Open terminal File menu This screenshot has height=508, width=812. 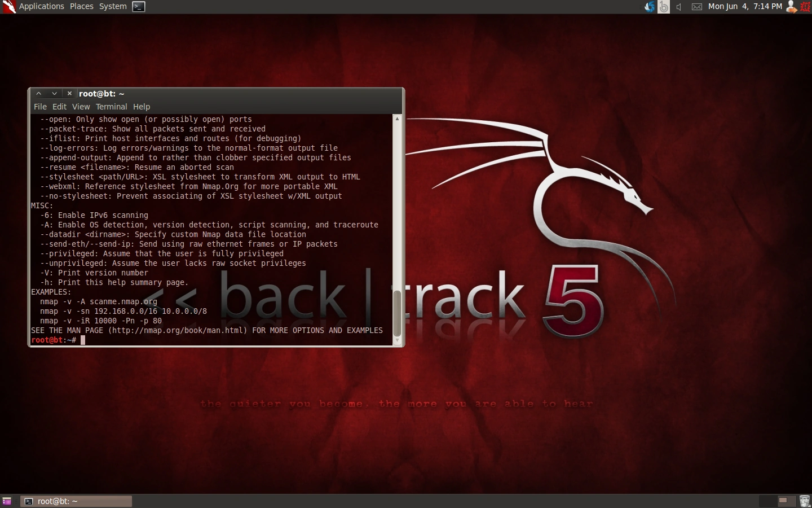coord(40,107)
